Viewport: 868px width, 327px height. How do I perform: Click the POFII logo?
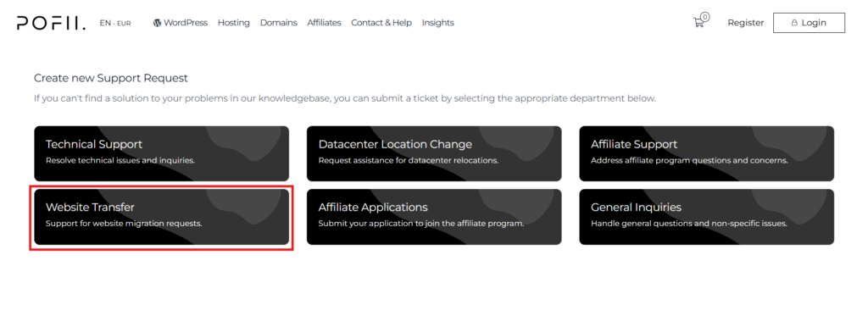point(51,23)
